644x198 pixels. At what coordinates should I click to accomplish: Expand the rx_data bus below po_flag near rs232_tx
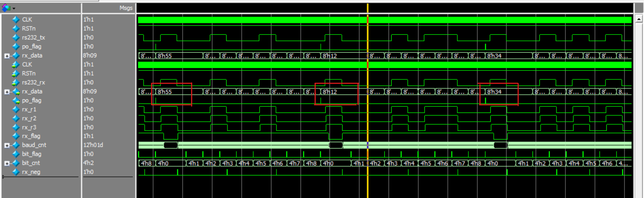(x=7, y=56)
